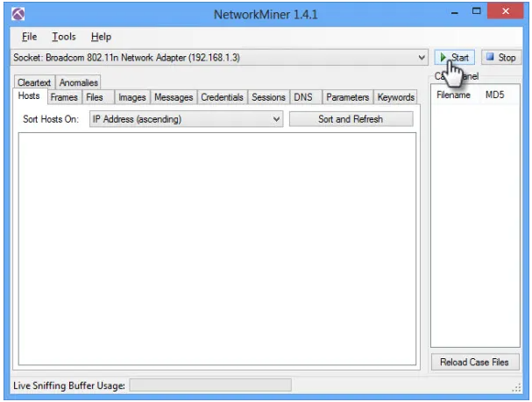Start capturing with the Start button

454,58
